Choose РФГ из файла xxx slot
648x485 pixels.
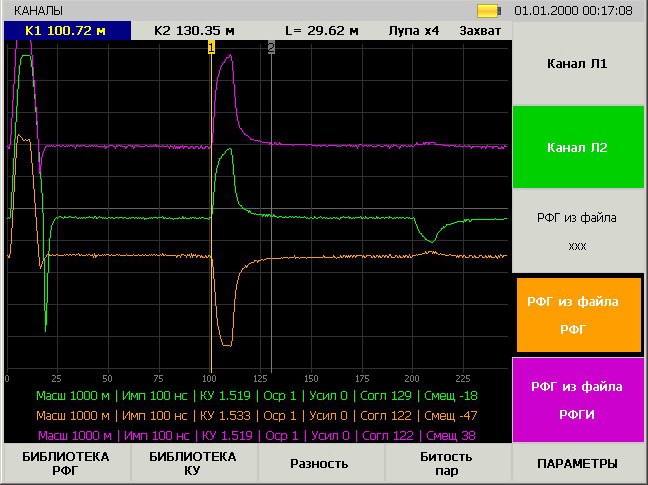578,231
